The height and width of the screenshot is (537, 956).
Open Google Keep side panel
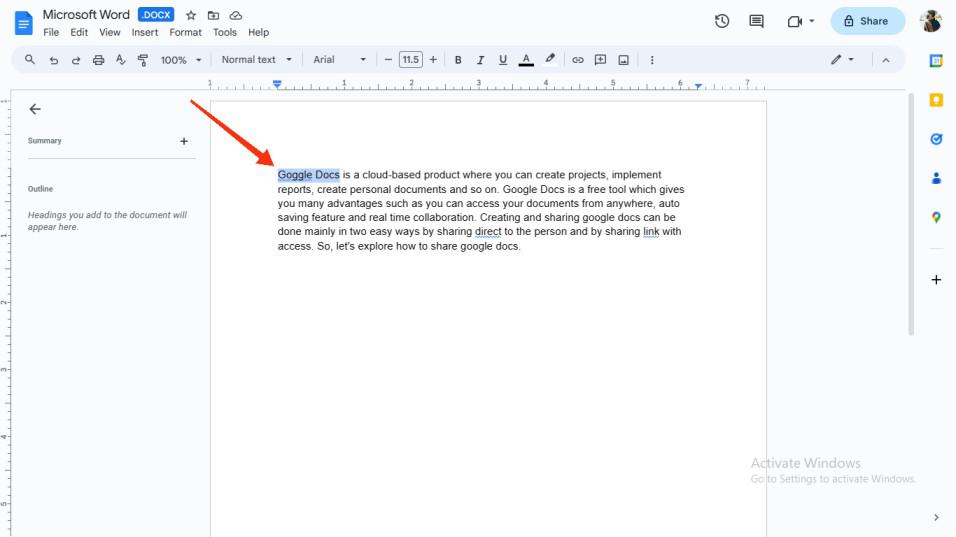coord(936,99)
